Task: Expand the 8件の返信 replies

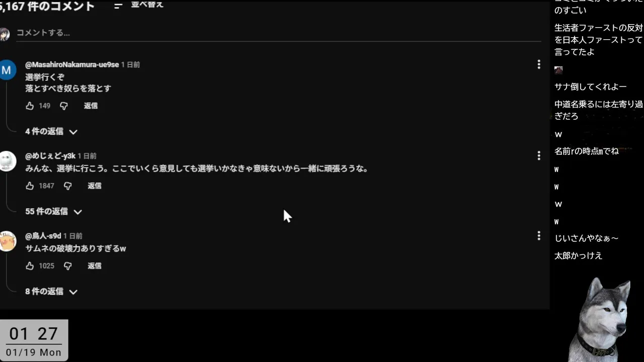Action: [51, 292]
